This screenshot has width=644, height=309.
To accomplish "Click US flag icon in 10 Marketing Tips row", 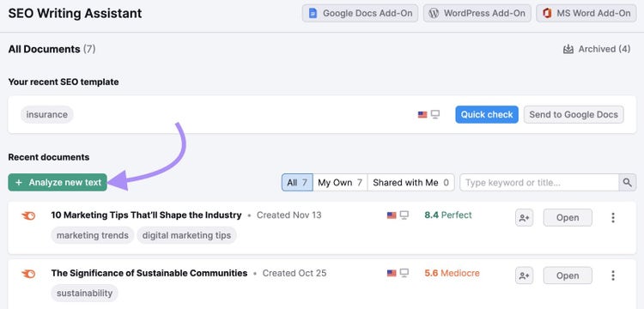I will click(x=392, y=215).
